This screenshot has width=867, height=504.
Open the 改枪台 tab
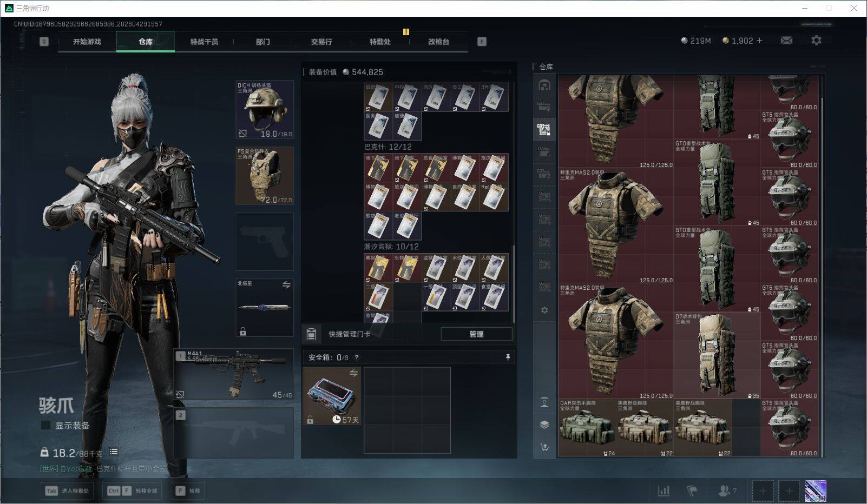pos(438,42)
